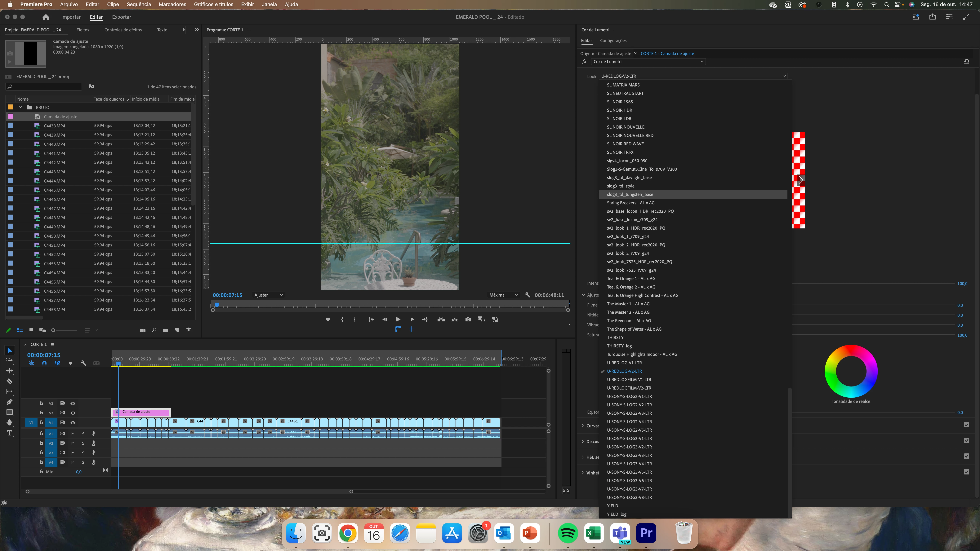Choose the Teal & Orange 1 look
The image size is (980, 551).
point(631,279)
